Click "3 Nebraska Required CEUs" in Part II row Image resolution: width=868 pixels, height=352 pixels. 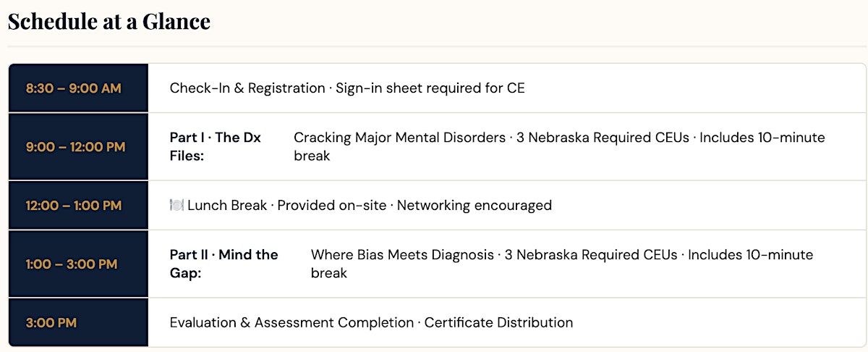click(x=591, y=255)
